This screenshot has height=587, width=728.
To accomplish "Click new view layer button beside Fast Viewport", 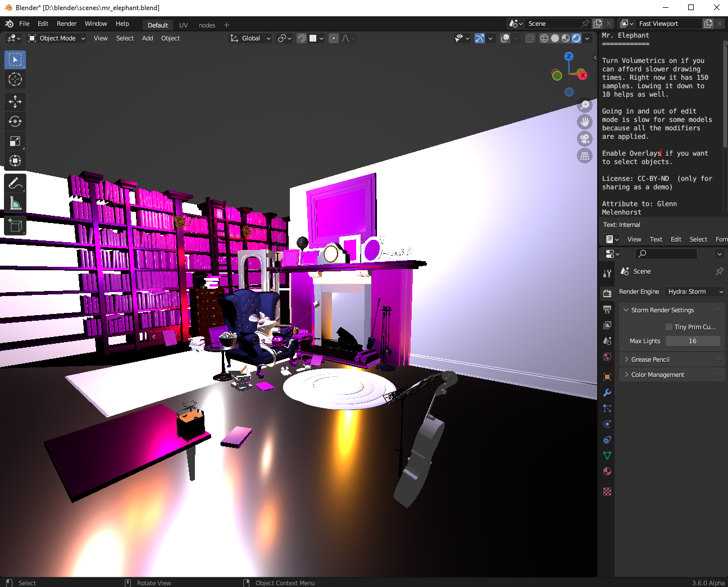I will click(708, 24).
